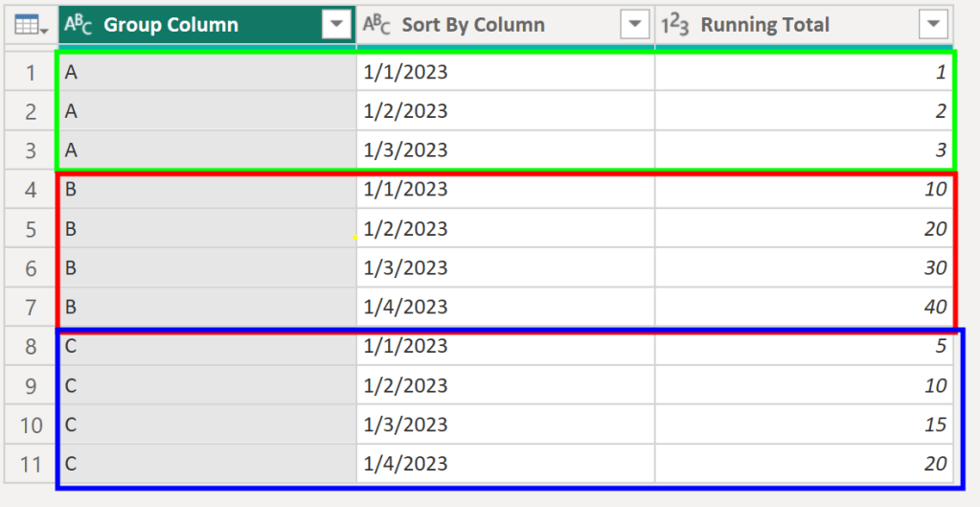
Task: Click Group Column cell in row 6
Action: click(x=206, y=267)
